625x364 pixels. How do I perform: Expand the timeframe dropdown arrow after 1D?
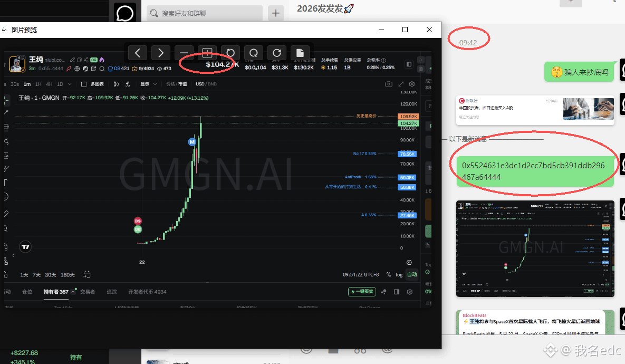(x=70, y=84)
